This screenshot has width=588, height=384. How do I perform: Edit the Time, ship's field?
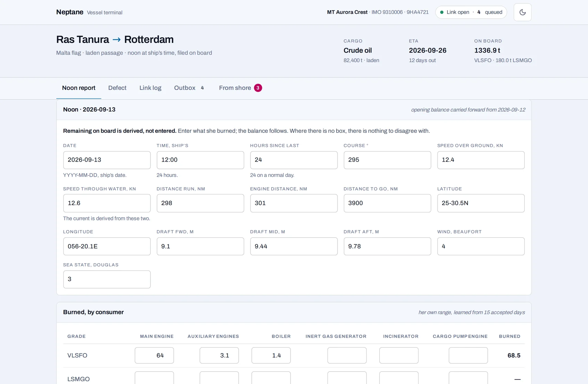pyautogui.click(x=200, y=160)
